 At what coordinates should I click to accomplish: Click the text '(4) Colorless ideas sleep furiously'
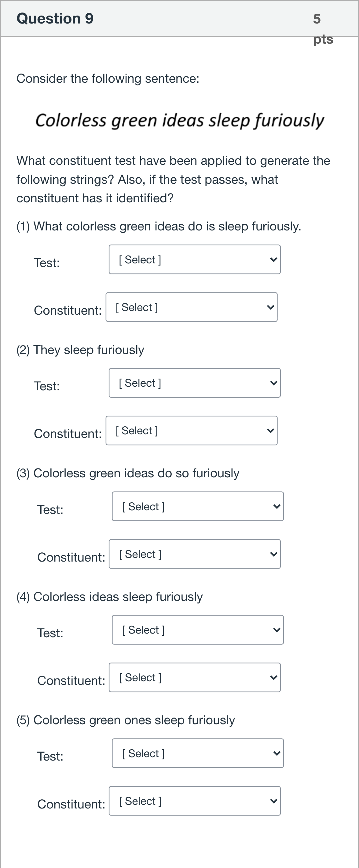pos(110,597)
